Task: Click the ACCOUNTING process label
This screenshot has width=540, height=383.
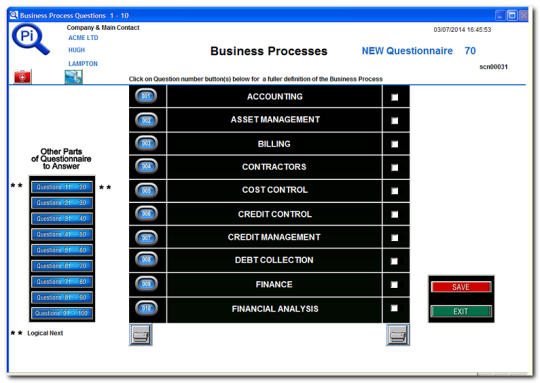Action: 274,97
